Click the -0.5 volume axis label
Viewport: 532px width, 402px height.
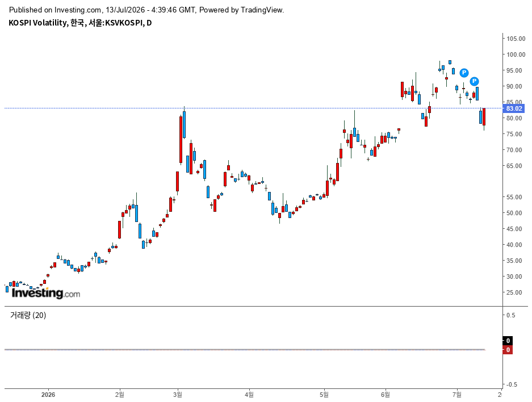[x=512, y=385]
